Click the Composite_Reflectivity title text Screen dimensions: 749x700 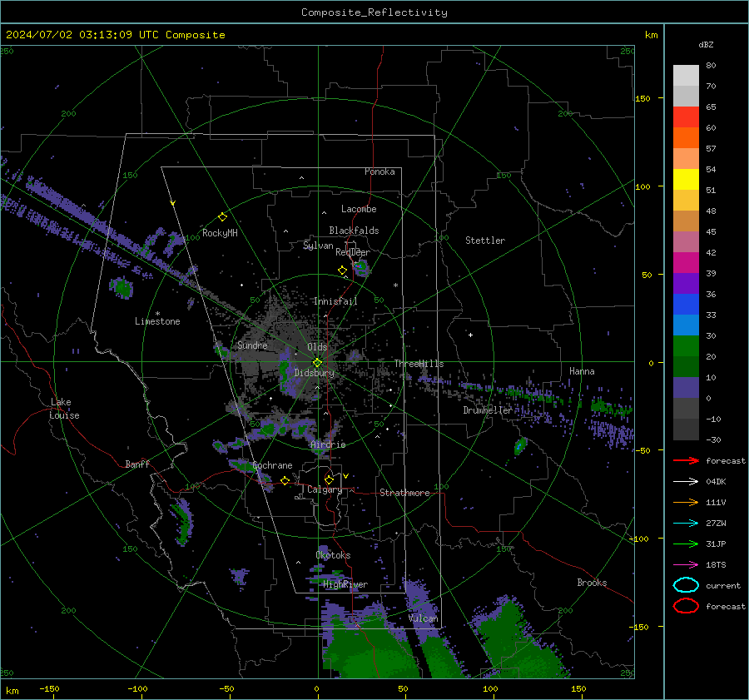pyautogui.click(x=374, y=12)
